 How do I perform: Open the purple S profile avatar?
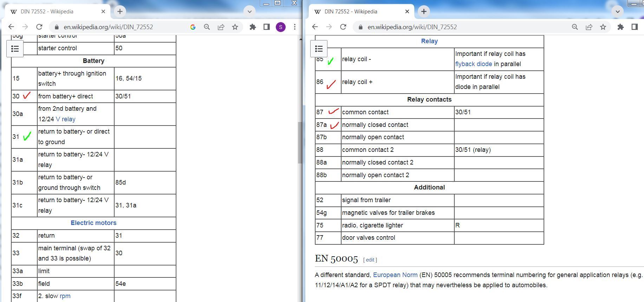click(280, 27)
